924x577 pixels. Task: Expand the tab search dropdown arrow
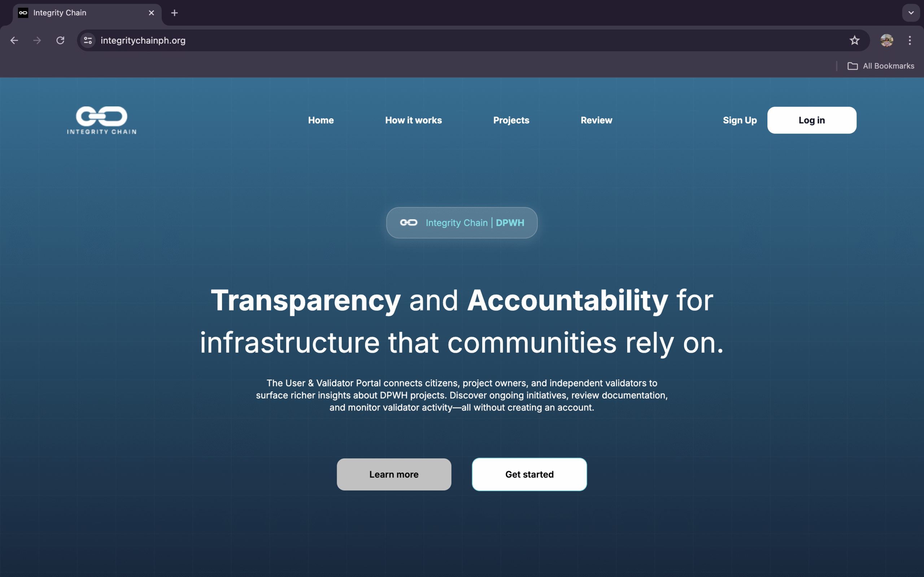(x=911, y=13)
